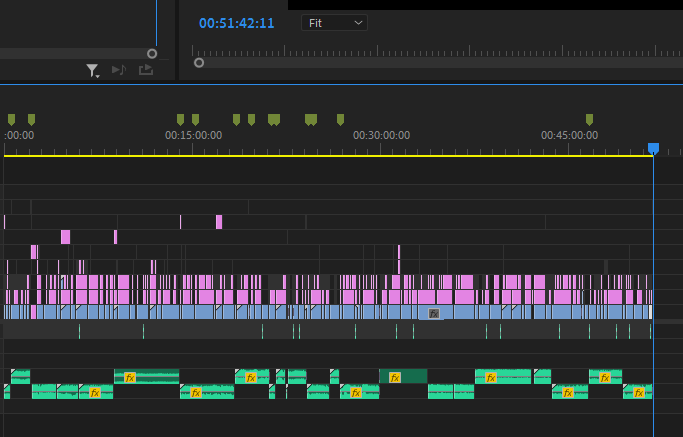Select the second green marker from the left
The height and width of the screenshot is (437, 683).
click(x=31, y=119)
